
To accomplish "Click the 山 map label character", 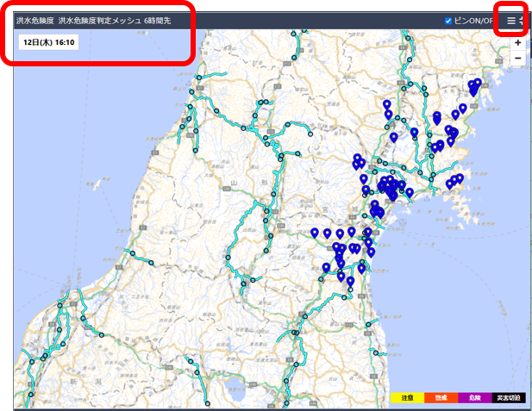I will pos(235,184).
